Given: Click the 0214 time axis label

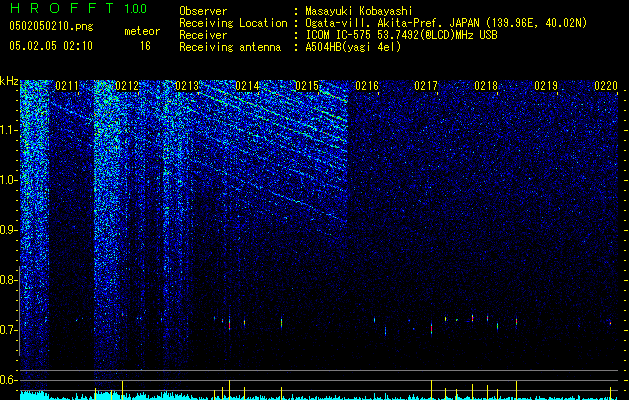Looking at the screenshot, I should tap(247, 86).
